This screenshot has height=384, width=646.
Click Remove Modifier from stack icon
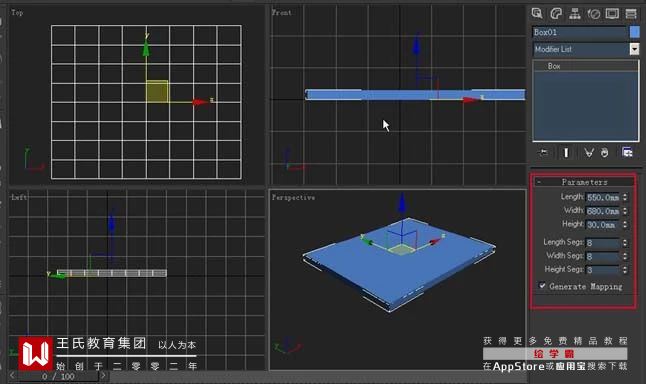[x=604, y=152]
